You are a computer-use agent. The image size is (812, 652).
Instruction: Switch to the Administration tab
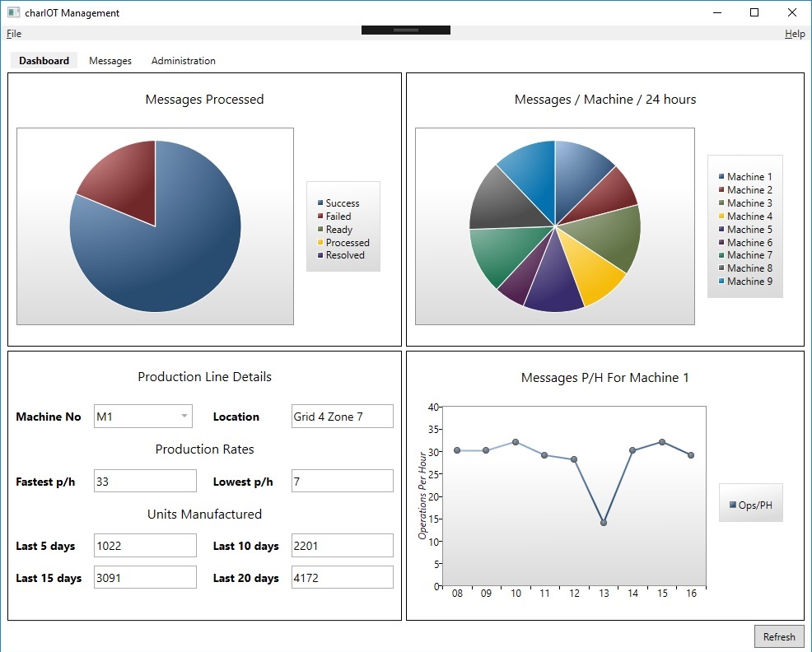(183, 61)
